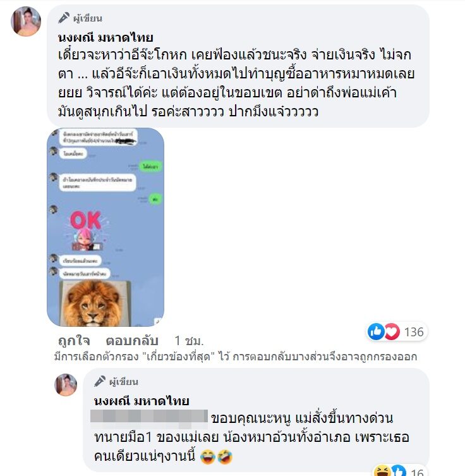Screen dimensions: 465x476
Task: Click the blurred tagged name in the reply
Action: coord(149,416)
